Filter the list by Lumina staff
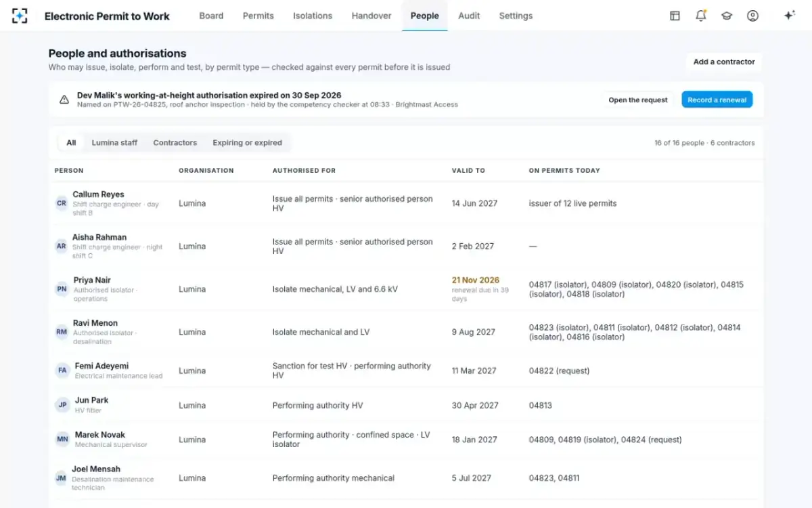 click(x=114, y=143)
